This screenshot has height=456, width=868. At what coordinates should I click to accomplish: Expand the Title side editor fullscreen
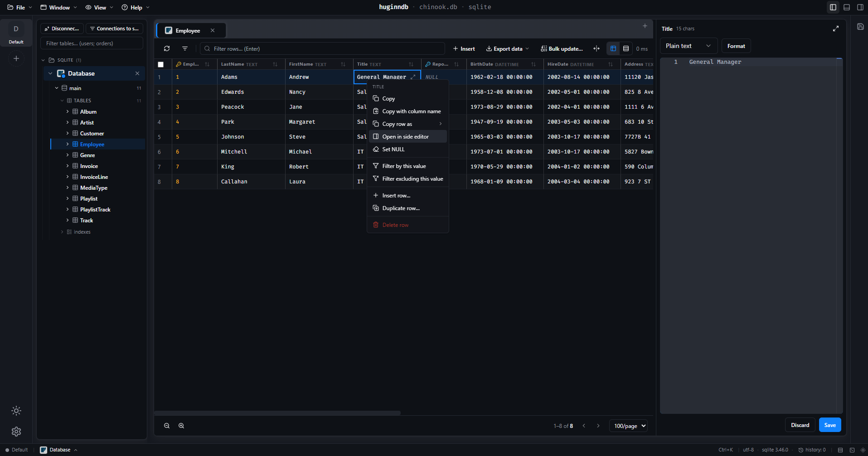click(836, 29)
